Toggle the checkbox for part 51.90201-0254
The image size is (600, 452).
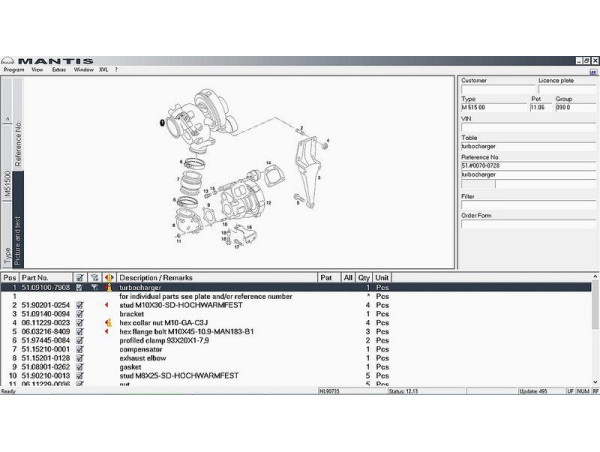[79, 305]
